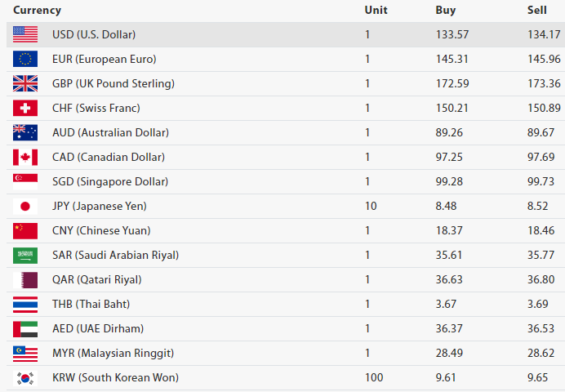The height and width of the screenshot is (392, 565).
Task: Select the Japanese flag icon
Action: pos(25,206)
